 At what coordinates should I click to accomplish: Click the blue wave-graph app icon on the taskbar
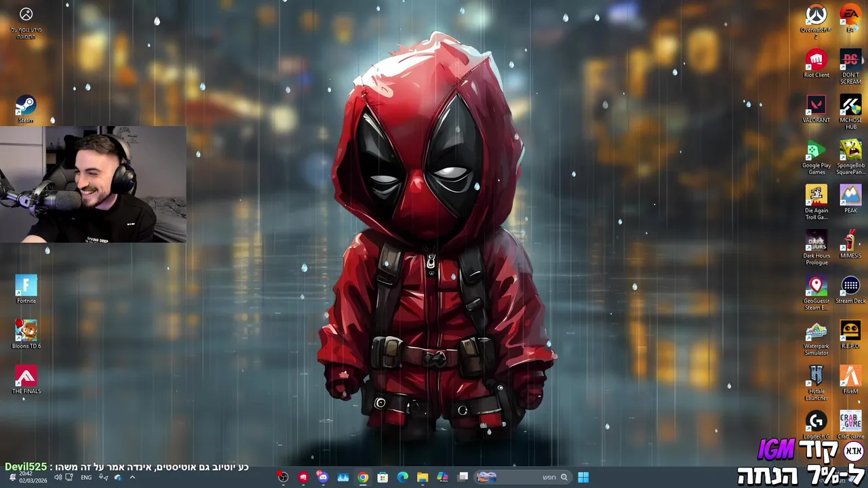tap(343, 477)
